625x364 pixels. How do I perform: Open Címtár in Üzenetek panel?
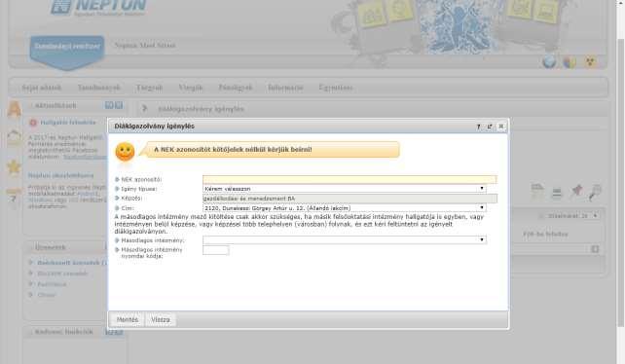(47, 295)
